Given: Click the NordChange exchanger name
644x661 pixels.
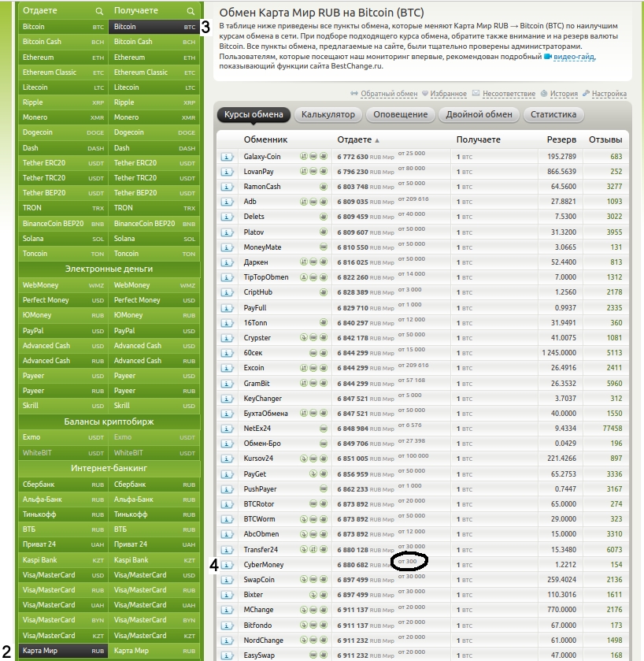Looking at the screenshot, I should pyautogui.click(x=263, y=641).
